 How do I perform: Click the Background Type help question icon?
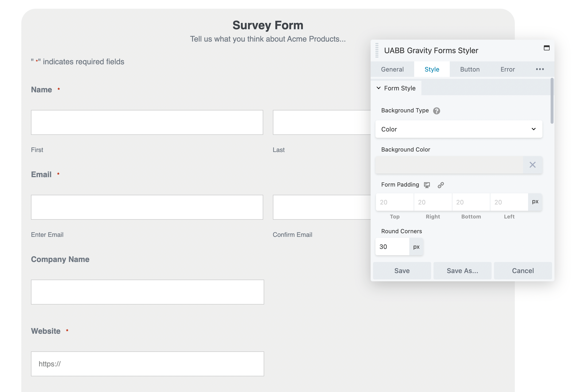[436, 111]
